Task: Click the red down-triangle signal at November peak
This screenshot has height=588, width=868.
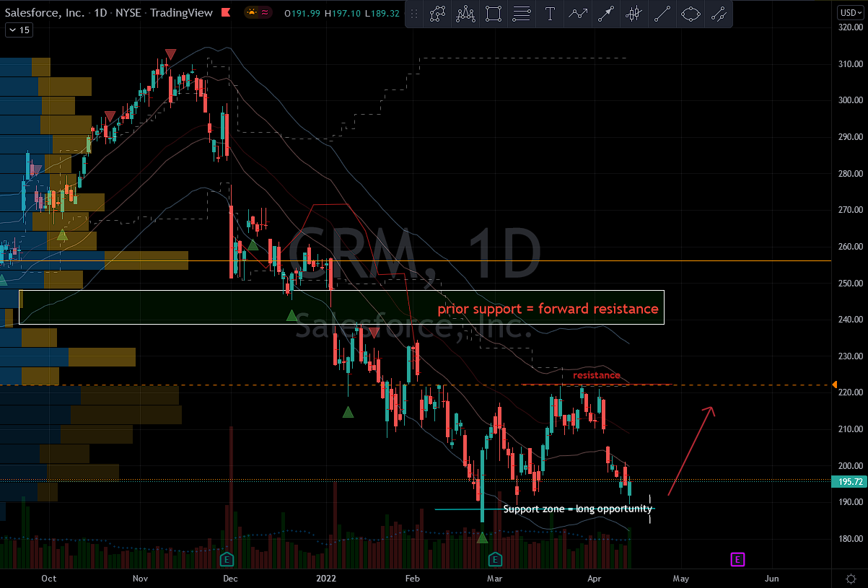Action: coord(170,54)
